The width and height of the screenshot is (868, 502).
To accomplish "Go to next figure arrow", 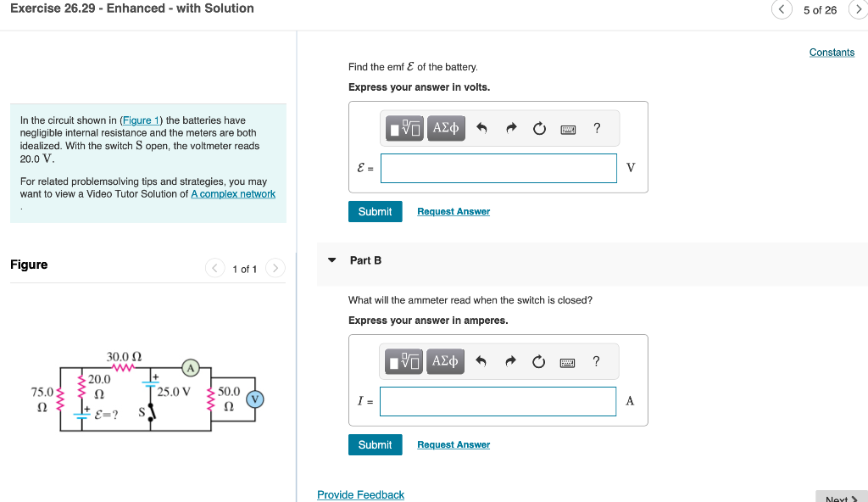I will point(275,268).
